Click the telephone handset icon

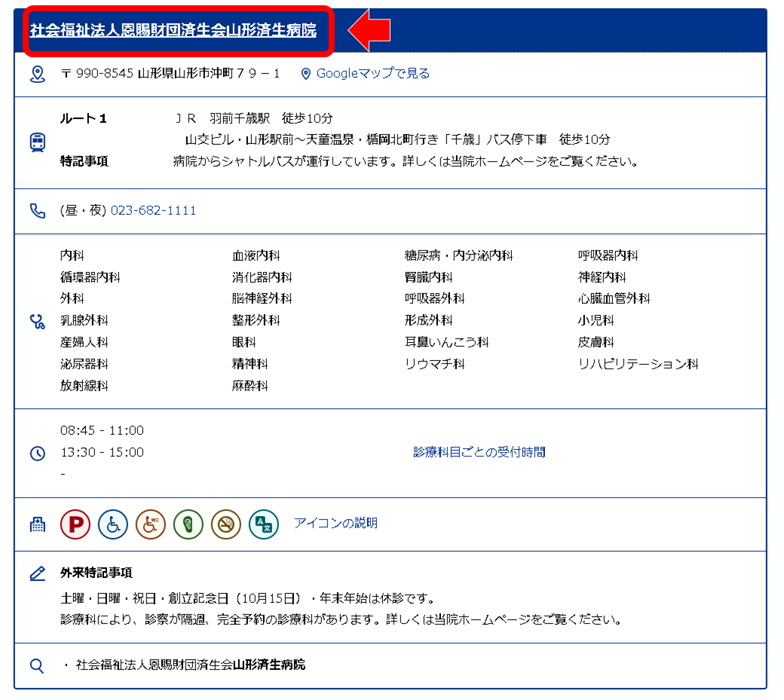pyautogui.click(x=38, y=211)
